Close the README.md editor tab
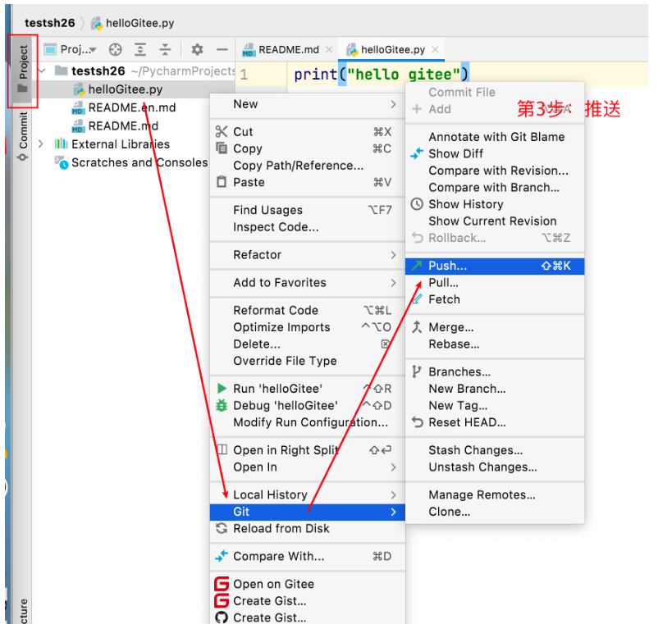The height and width of the screenshot is (624, 672). (x=329, y=50)
